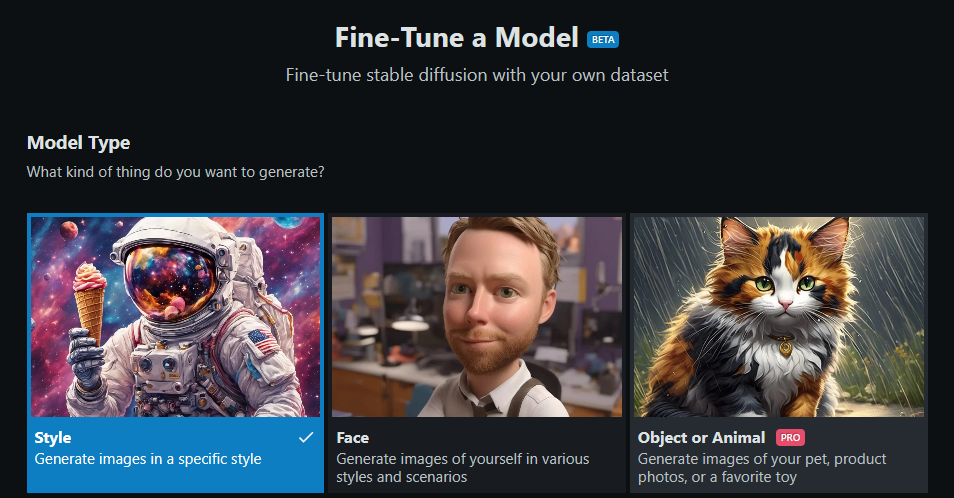The width and height of the screenshot is (954, 498).
Task: Click the BETA badge beside the title
Action: point(603,40)
